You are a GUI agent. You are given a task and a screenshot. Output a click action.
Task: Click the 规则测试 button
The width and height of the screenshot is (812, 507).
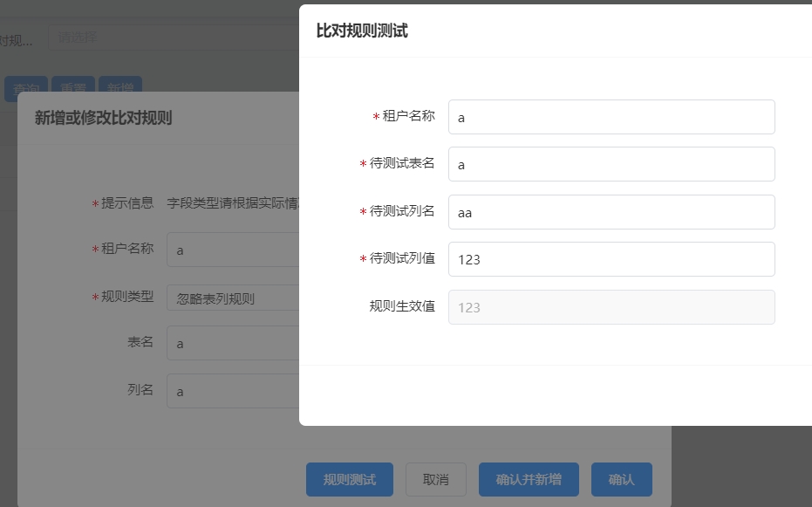350,480
